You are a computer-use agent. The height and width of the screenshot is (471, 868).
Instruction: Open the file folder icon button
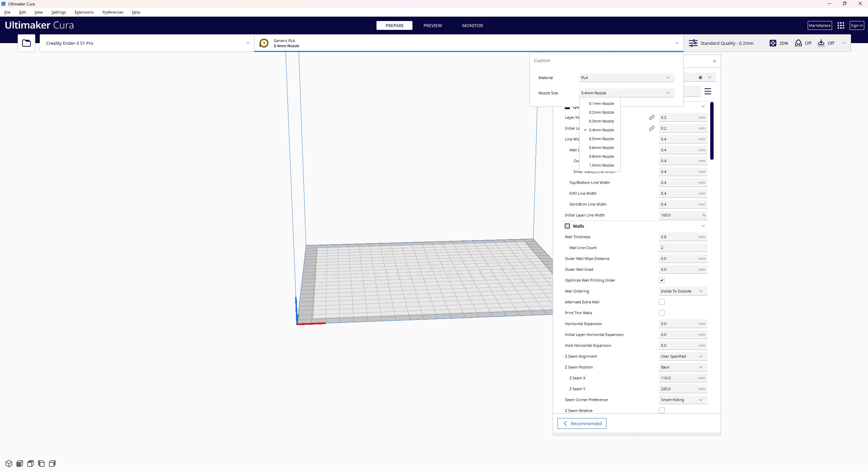click(26, 43)
